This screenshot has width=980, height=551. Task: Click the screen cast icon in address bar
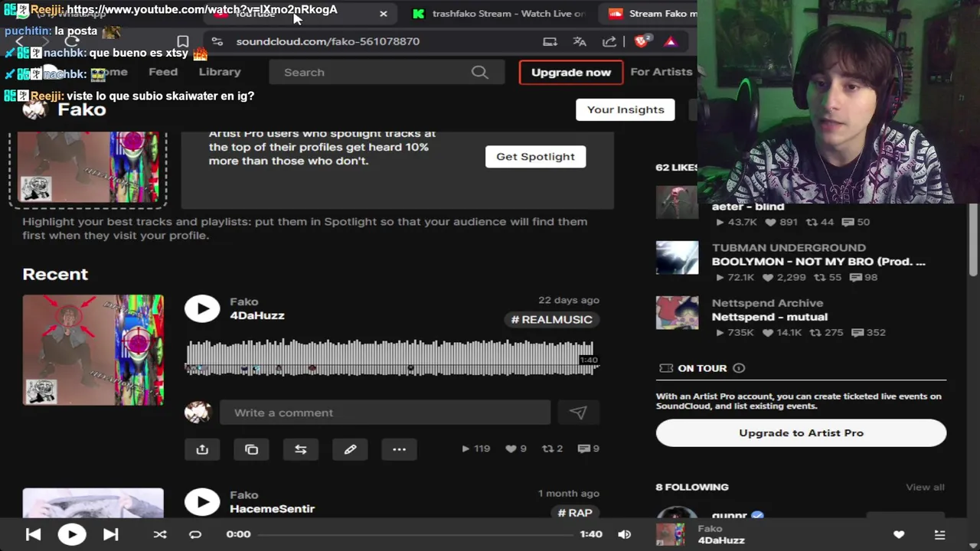(x=550, y=41)
